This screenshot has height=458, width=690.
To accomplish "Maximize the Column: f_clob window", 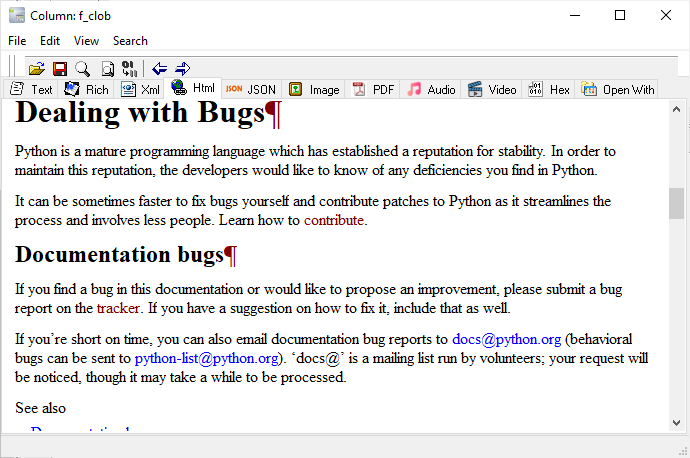I will tap(620, 15).
